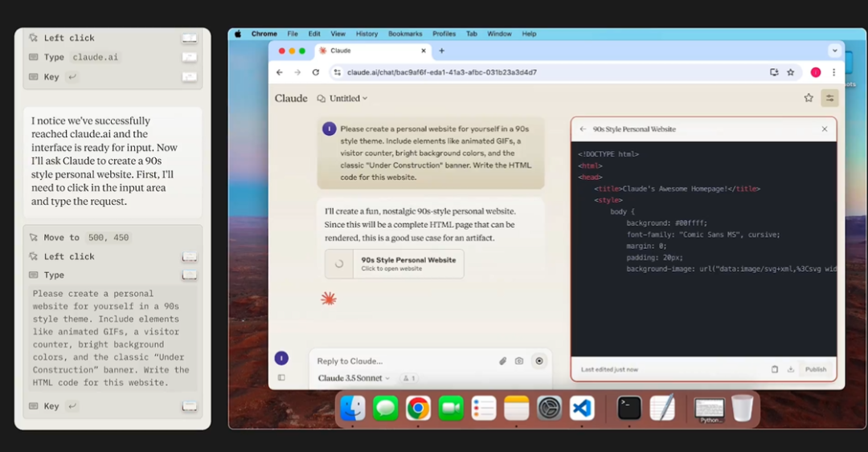Close the 90s Style Personal Website panel
This screenshot has width=868, height=452.
tap(825, 129)
